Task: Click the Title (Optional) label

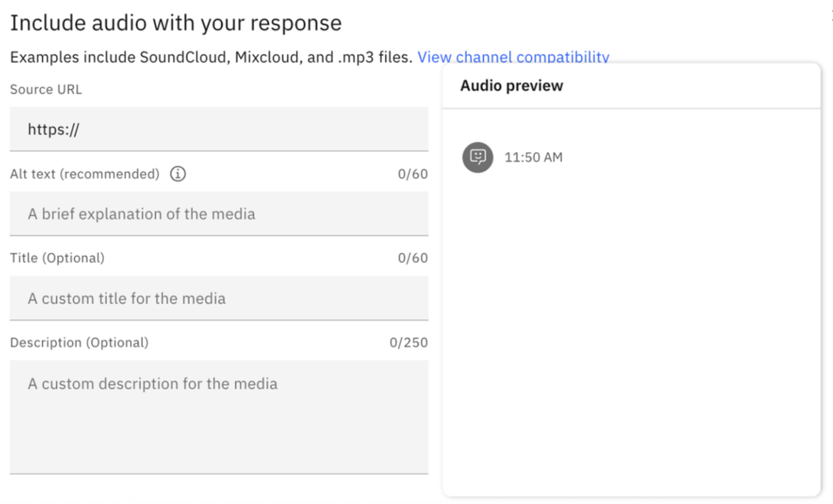Action: point(57,258)
